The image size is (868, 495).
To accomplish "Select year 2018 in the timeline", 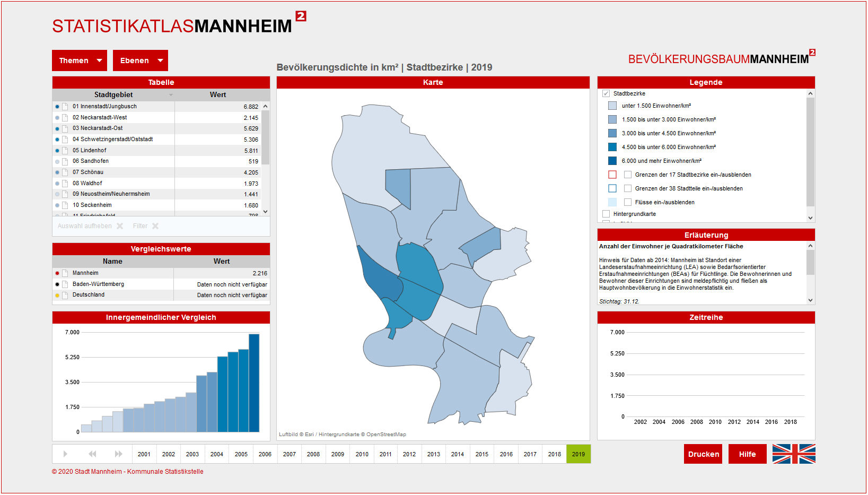I will click(554, 454).
